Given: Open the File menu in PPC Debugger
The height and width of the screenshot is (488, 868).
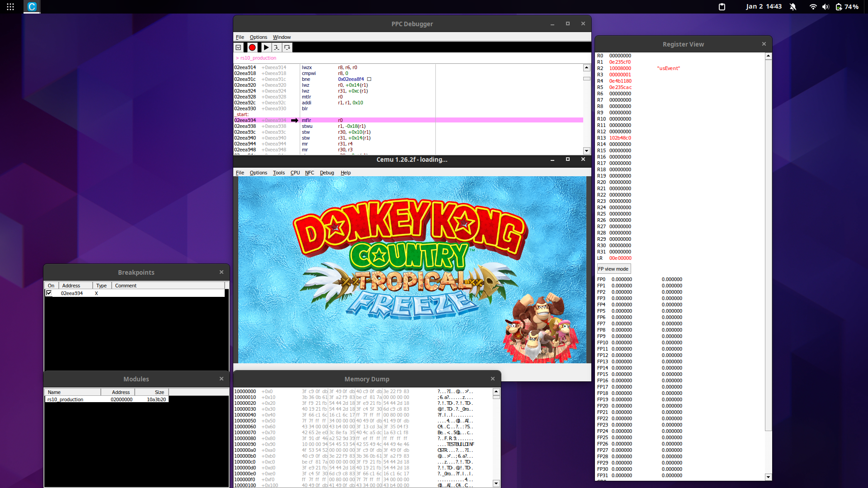Looking at the screenshot, I should tap(240, 37).
